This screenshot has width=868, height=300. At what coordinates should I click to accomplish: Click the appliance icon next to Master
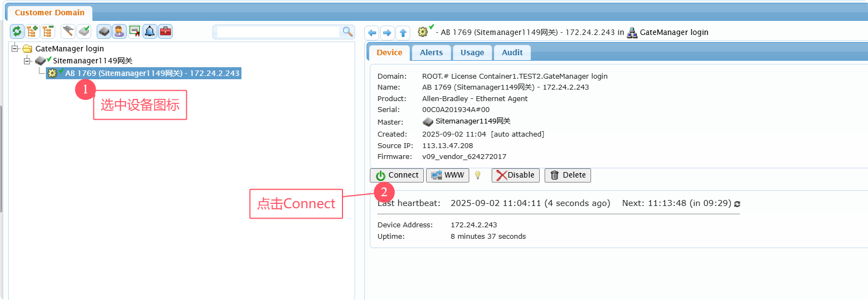coord(428,121)
